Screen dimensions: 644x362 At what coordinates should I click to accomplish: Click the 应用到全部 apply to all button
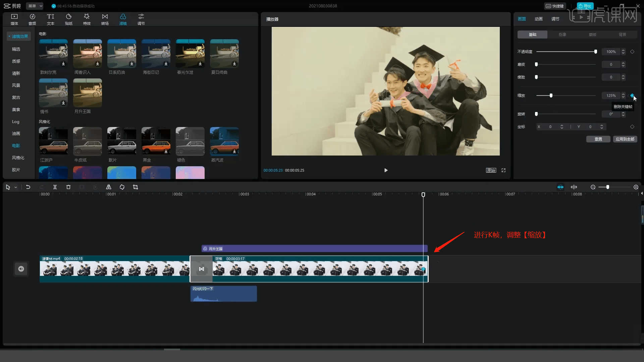click(625, 139)
